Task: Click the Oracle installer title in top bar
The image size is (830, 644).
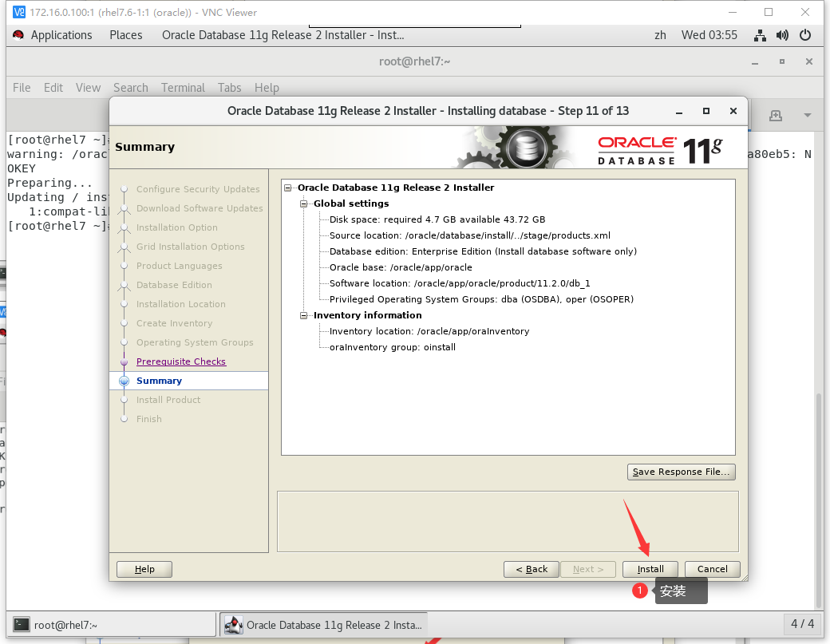Action: click(283, 35)
